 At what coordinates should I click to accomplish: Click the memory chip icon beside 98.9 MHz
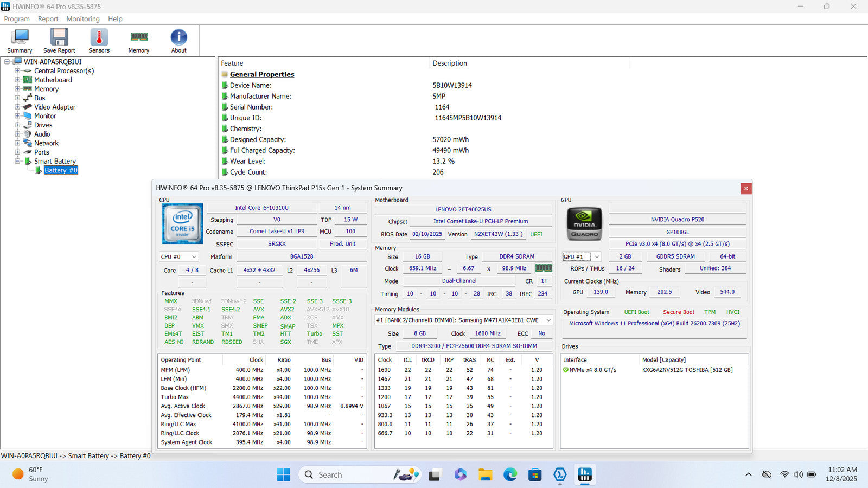coord(544,268)
